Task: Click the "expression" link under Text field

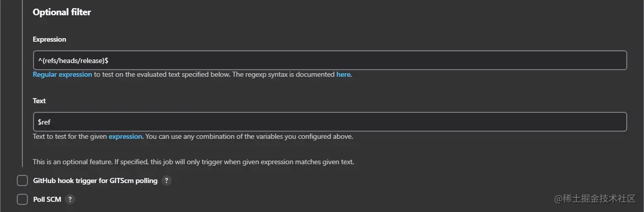Action: (125, 136)
